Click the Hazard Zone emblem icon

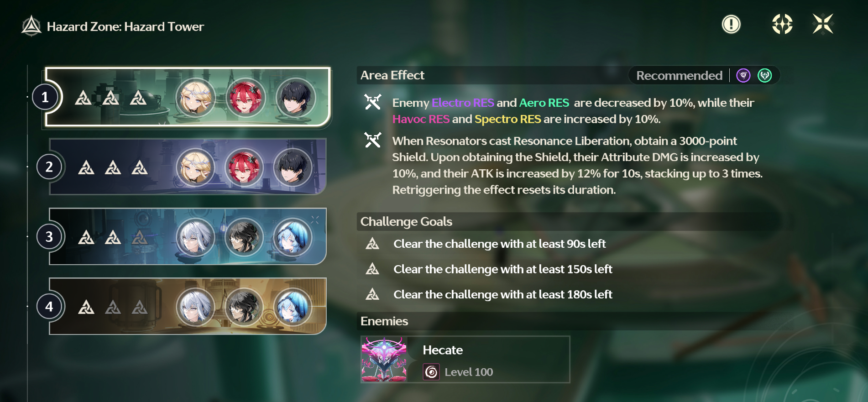[x=31, y=26]
